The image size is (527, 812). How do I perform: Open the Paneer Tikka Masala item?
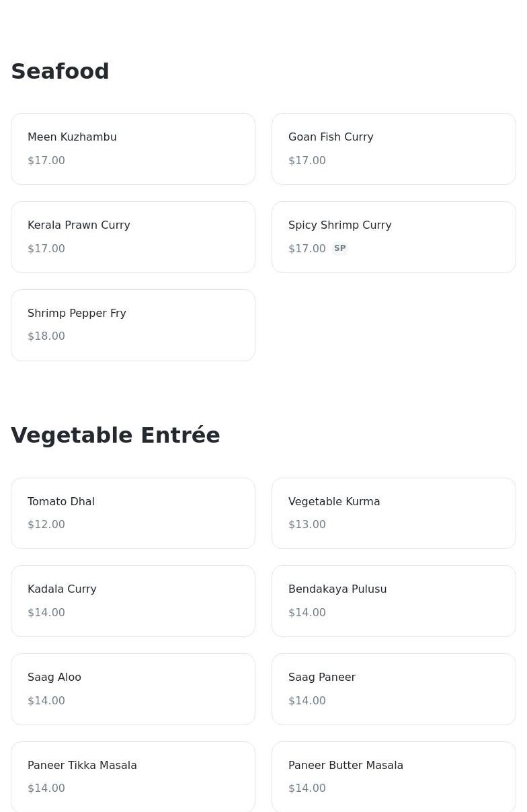[133, 776]
